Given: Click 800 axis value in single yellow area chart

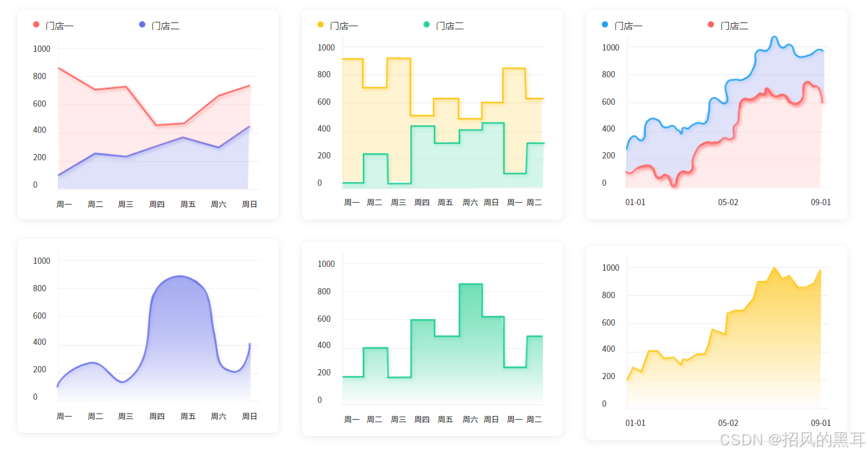Looking at the screenshot, I should 609,295.
